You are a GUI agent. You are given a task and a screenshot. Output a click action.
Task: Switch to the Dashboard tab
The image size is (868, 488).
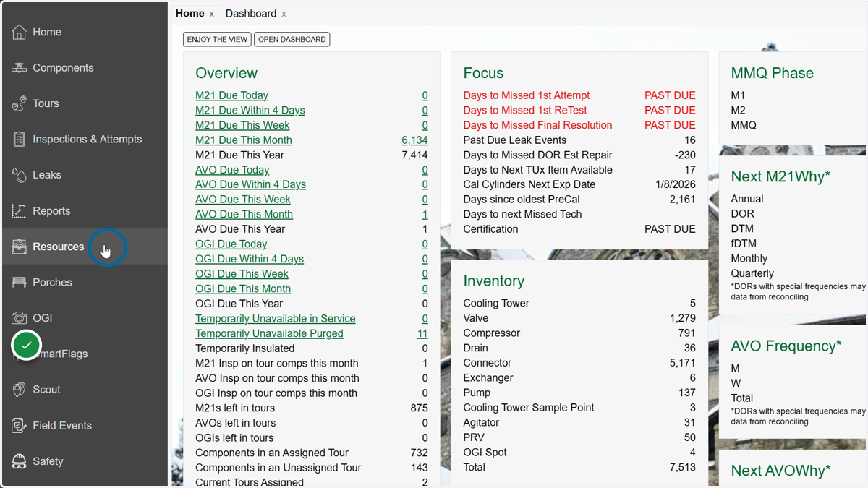251,14
